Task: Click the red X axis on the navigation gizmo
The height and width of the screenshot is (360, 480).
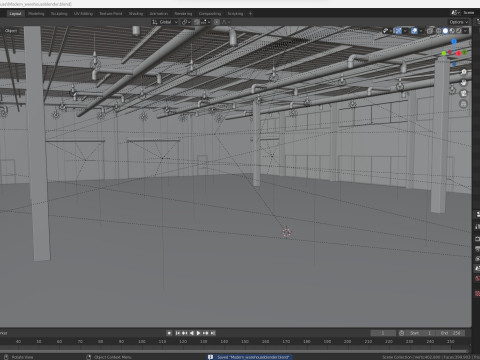Action: coord(459,53)
